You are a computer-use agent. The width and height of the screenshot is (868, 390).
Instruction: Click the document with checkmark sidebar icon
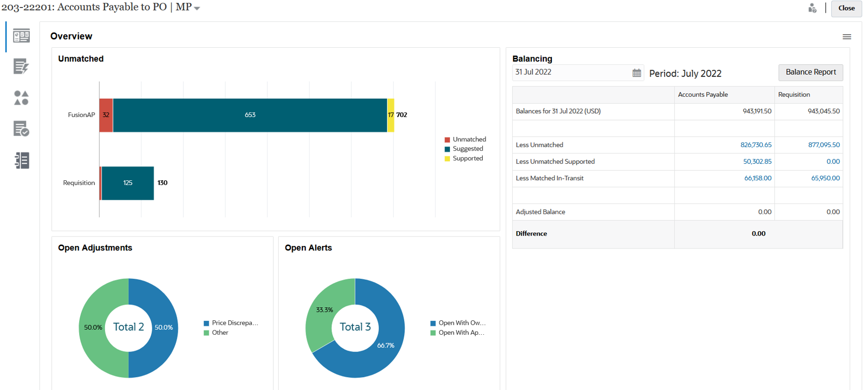coord(21,129)
